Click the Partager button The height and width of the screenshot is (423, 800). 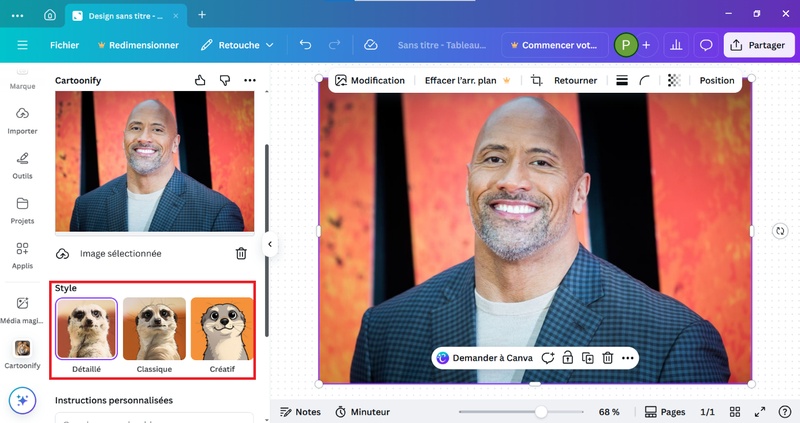pyautogui.click(x=758, y=45)
